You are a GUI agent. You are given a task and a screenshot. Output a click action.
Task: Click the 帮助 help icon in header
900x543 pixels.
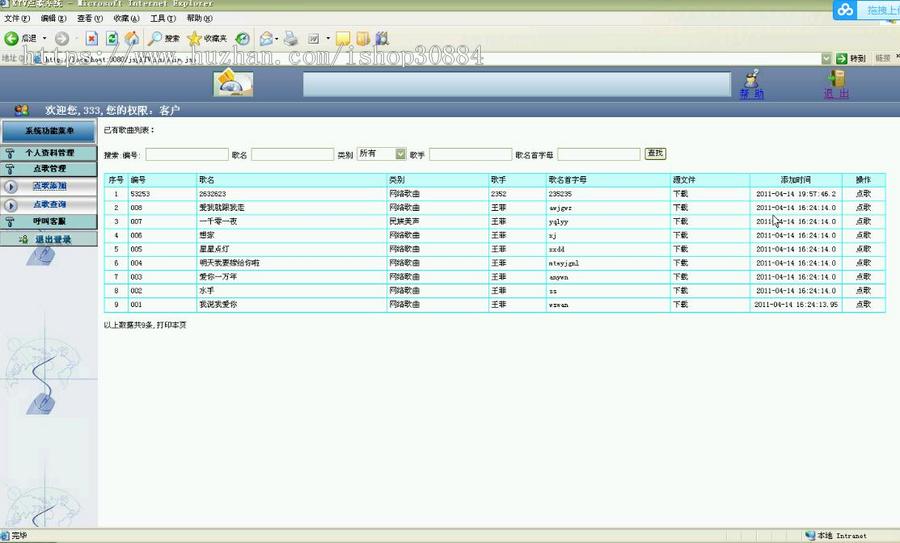[x=751, y=79]
